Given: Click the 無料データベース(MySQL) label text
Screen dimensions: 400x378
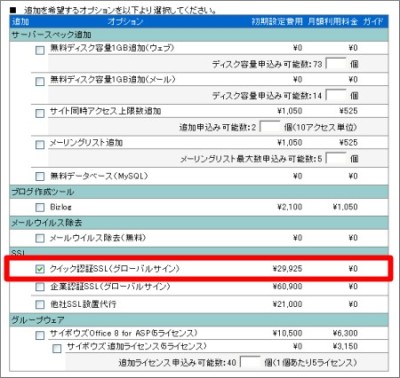Looking at the screenshot, I should click(99, 176).
